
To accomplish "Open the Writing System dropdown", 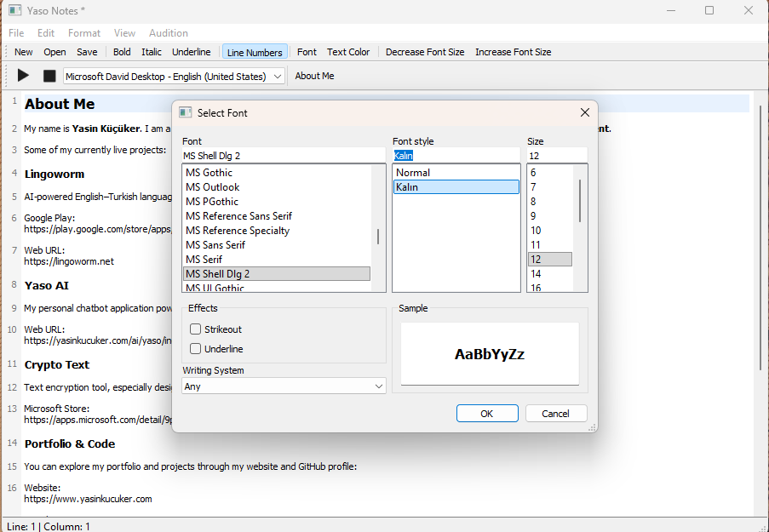I will pos(284,386).
